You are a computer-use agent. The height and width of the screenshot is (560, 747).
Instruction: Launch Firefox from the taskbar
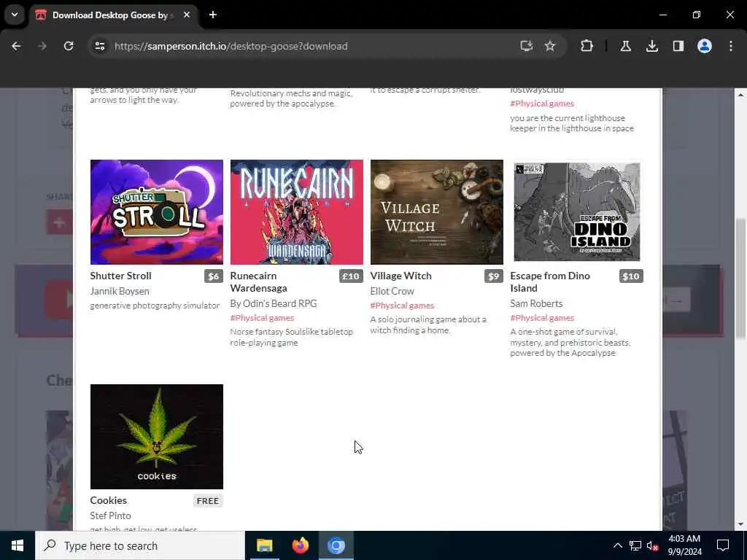click(x=300, y=545)
